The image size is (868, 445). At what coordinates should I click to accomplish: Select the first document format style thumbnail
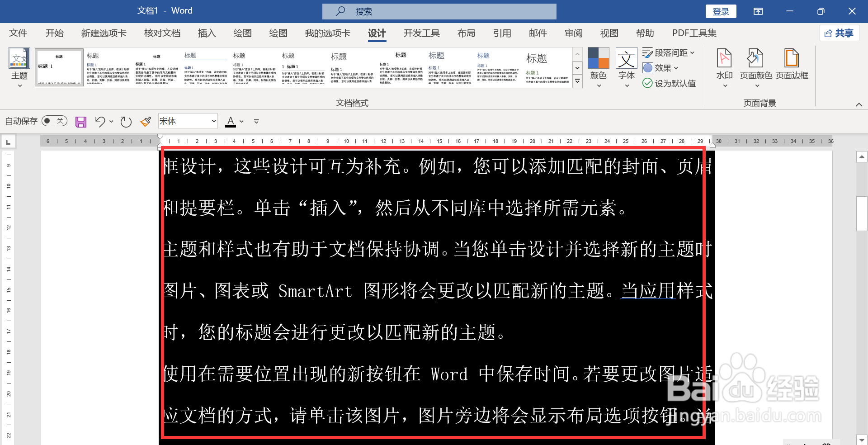click(x=59, y=67)
